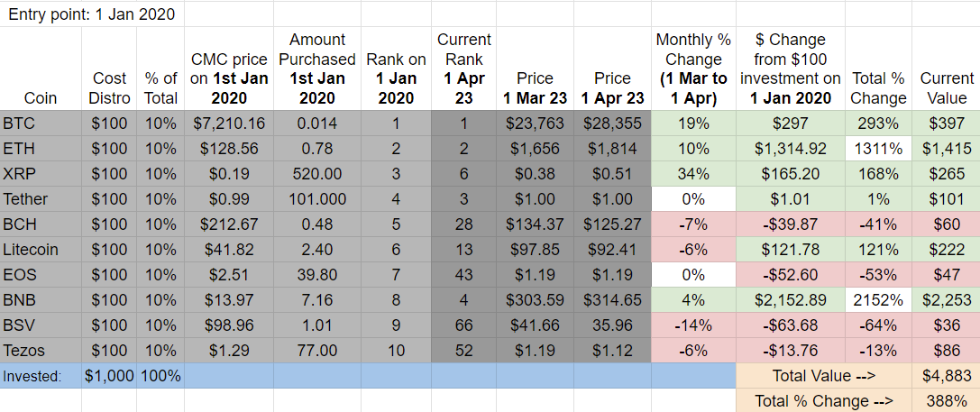Select BNB's $2,152.89 dollar change cell
The image size is (980, 412).
click(790, 299)
